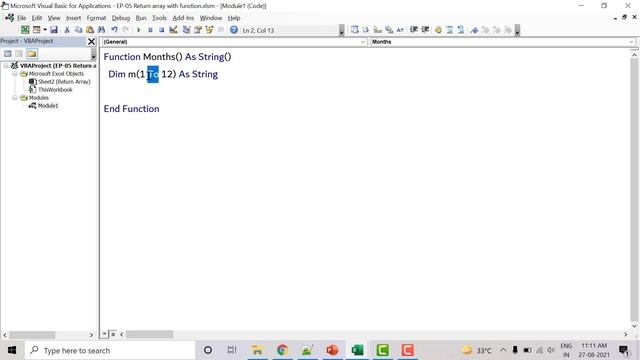Click the Uncomment Block icon
This screenshot has height=360, width=640.
coord(461,30)
